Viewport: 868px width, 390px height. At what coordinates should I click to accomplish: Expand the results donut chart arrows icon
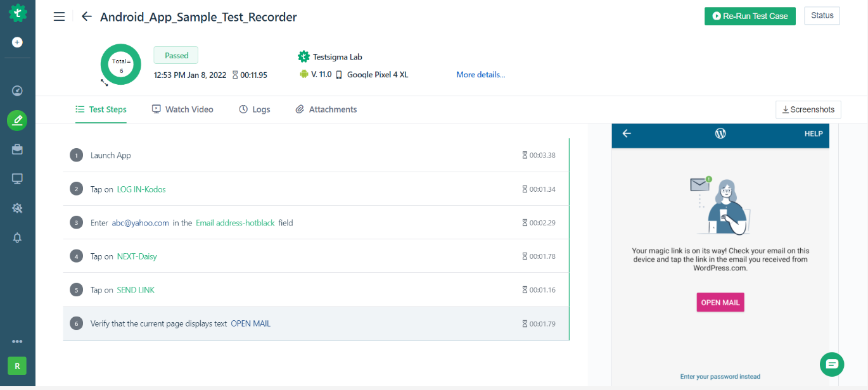point(105,82)
